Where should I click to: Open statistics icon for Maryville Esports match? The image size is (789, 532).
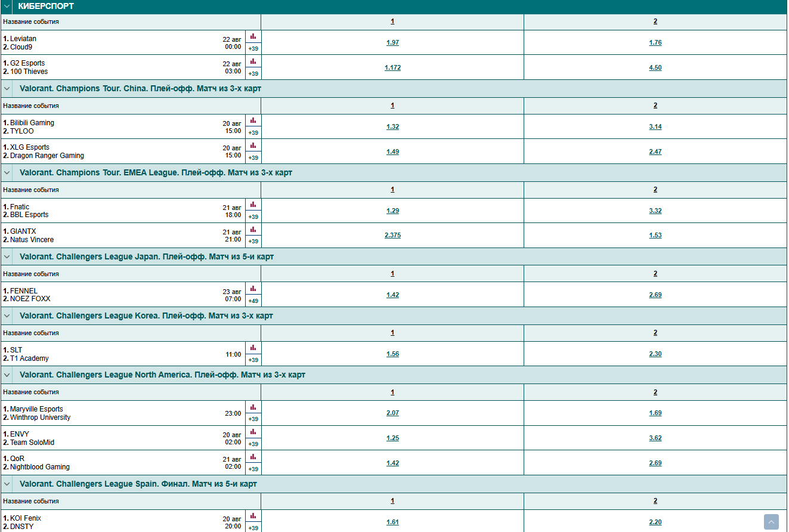coord(253,407)
